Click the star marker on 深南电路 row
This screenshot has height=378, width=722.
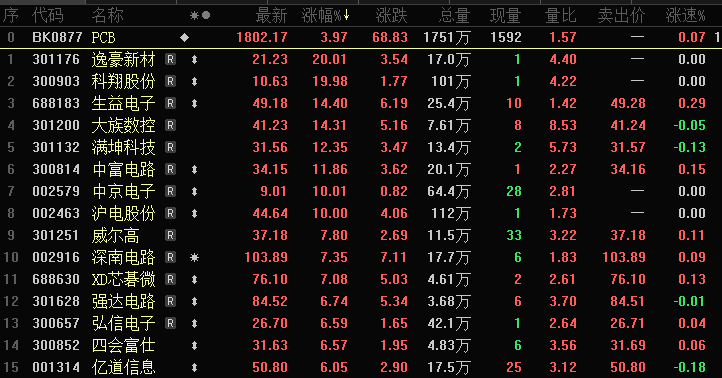(194, 257)
